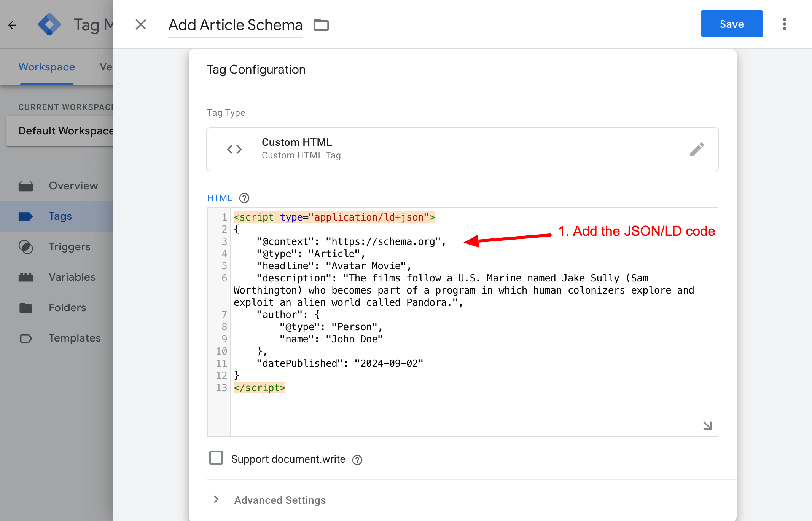This screenshot has height=521, width=812.
Task: Save the Add Article Schema tag
Action: pos(731,23)
